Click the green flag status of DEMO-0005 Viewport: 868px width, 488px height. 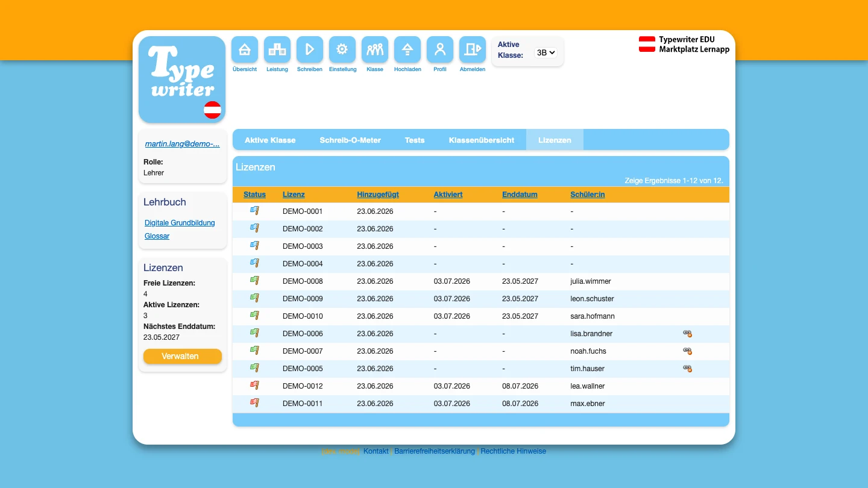pyautogui.click(x=254, y=368)
